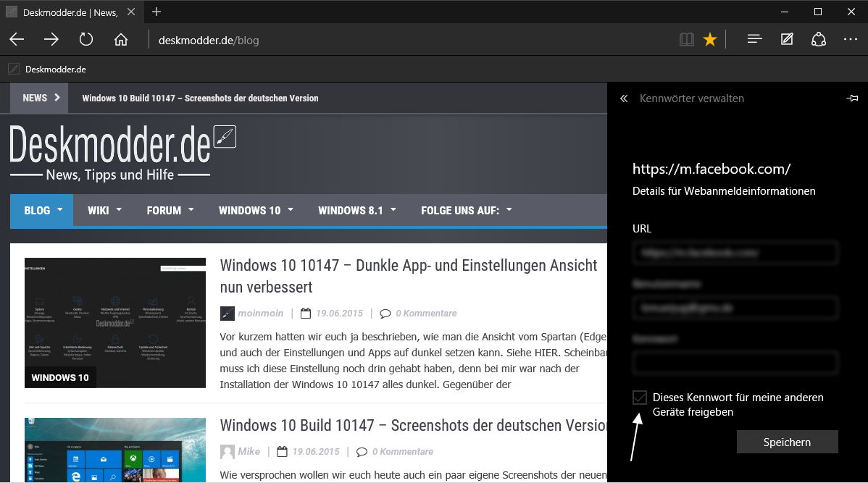Open the new tab plus button
The width and height of the screenshot is (868, 483).
coord(157,12)
